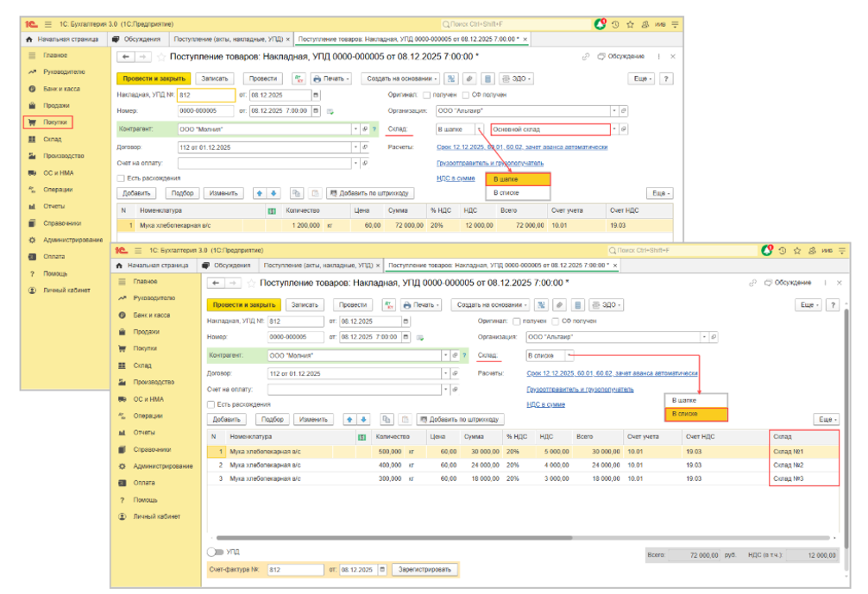
Task: Open Справочники section in front window sidebar
Action: (145, 450)
